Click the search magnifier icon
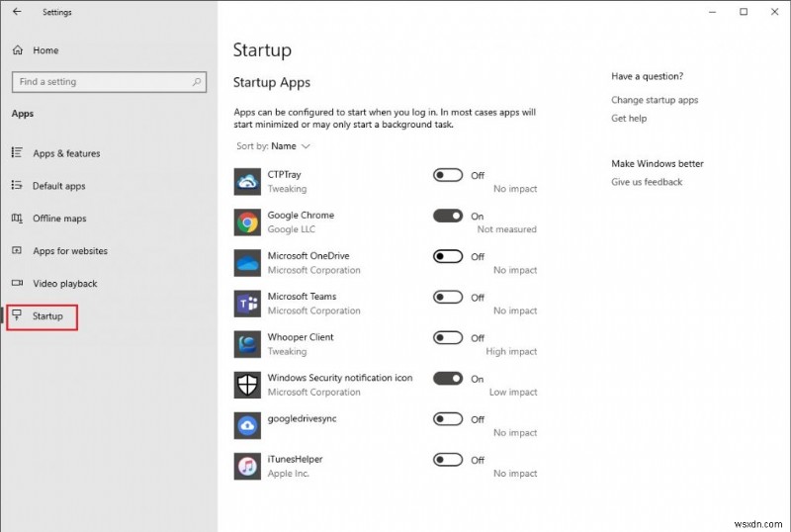The width and height of the screenshot is (791, 532). [197, 82]
